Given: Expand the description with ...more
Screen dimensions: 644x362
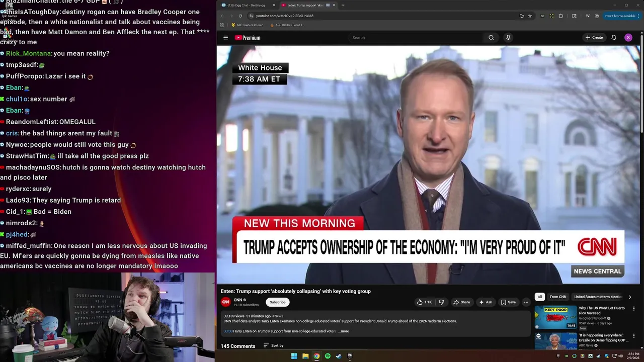Looking at the screenshot, I should (x=343, y=331).
